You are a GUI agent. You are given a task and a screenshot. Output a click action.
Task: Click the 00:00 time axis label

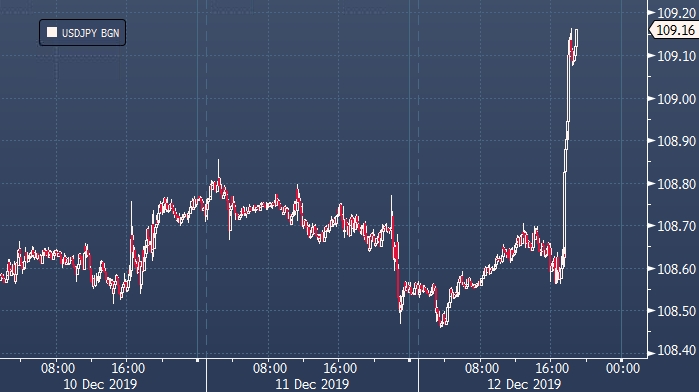tap(623, 368)
